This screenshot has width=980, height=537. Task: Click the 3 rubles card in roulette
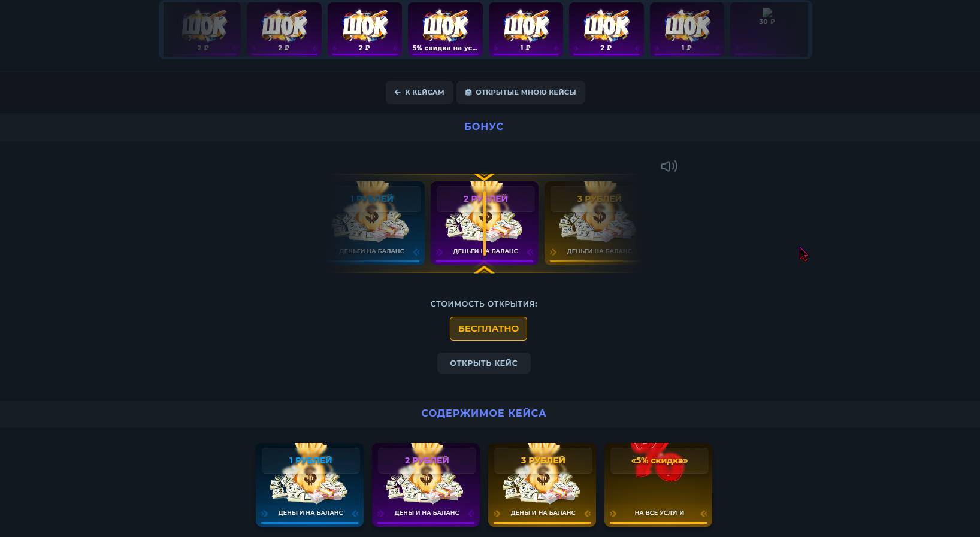(x=592, y=223)
